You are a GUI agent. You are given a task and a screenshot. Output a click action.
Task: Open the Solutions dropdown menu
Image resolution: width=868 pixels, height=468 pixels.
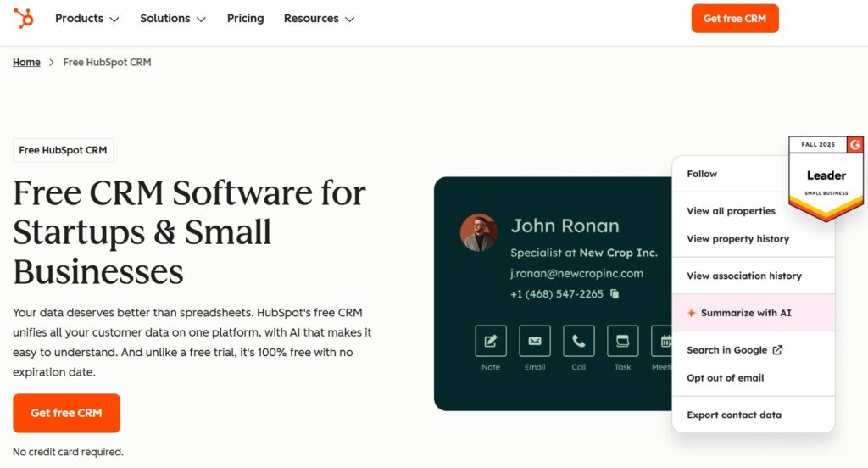tap(173, 19)
